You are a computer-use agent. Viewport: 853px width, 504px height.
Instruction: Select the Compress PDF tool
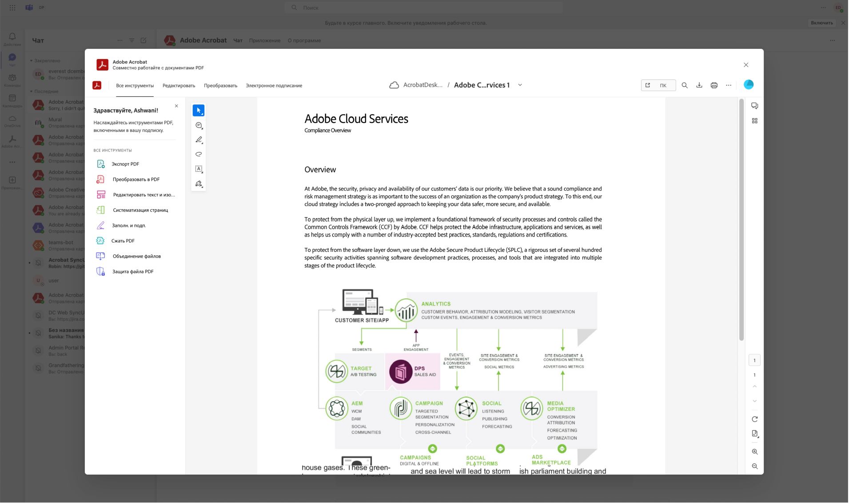coord(123,241)
